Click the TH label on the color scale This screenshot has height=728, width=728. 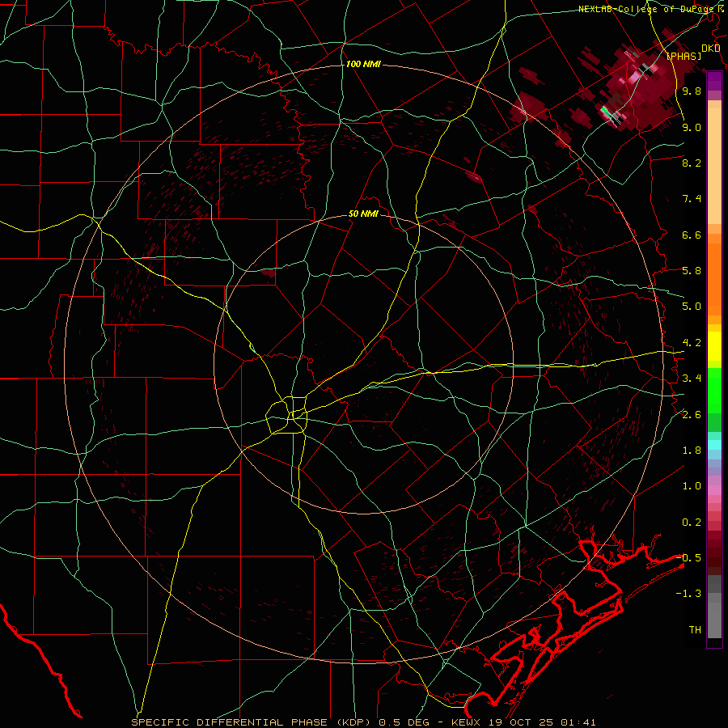point(695,630)
